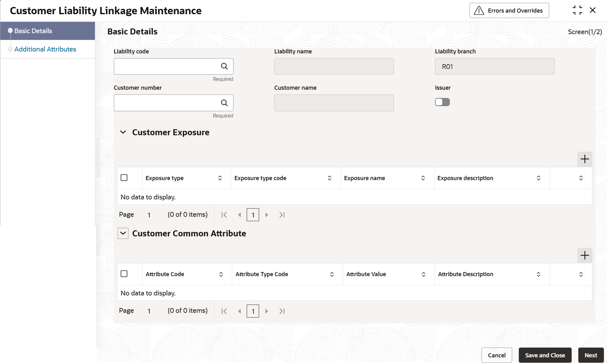Screen dimensions: 607x364
Task: Click the Customer number lookup magnifier
Action: [224, 103]
